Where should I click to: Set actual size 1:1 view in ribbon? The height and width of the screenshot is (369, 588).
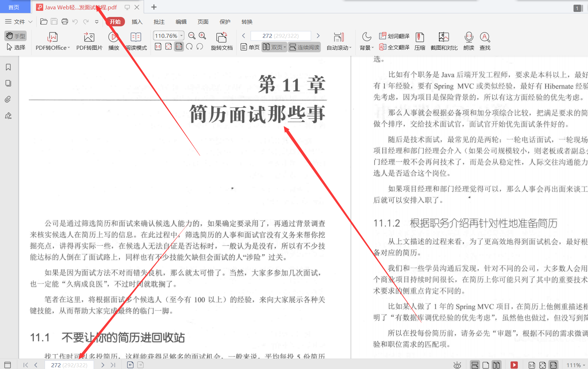(x=158, y=46)
